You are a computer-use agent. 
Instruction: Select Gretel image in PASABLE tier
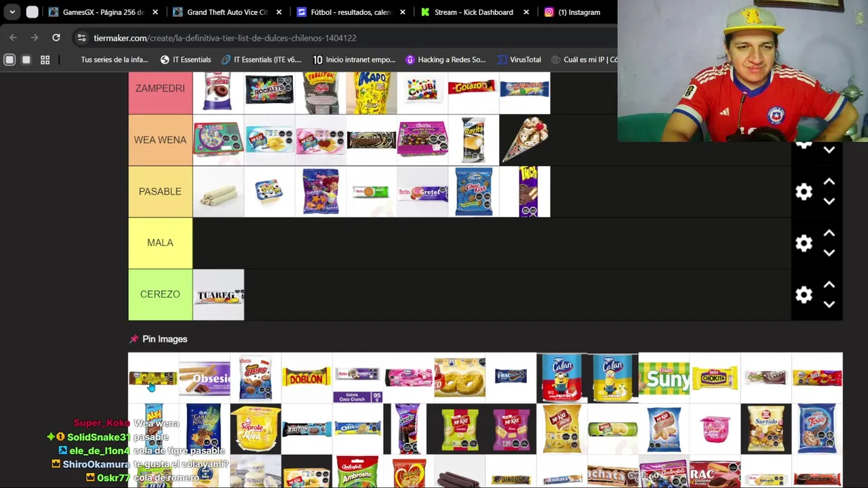422,192
